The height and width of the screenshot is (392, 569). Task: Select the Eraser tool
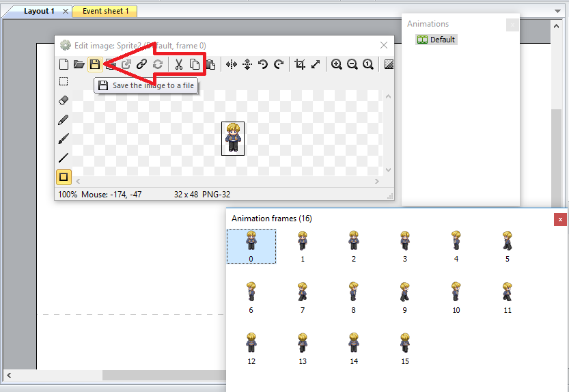(x=64, y=100)
